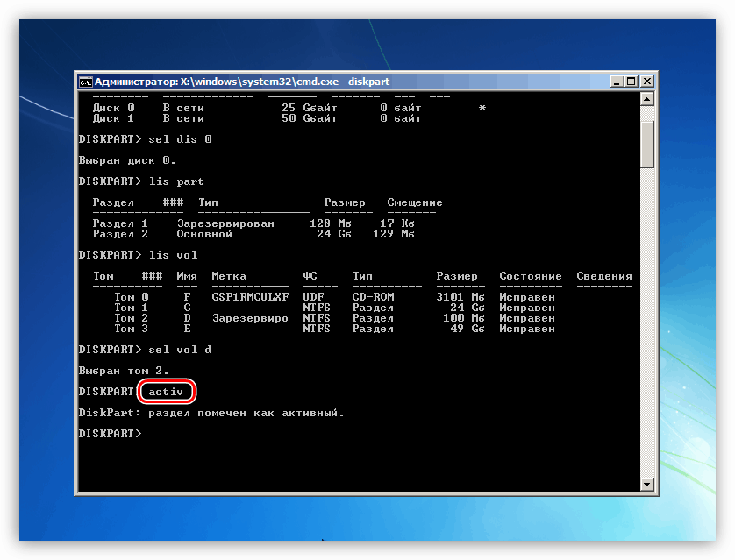Click 'DiskPart: раздел помечен как активный.' message

pyautogui.click(x=211, y=413)
